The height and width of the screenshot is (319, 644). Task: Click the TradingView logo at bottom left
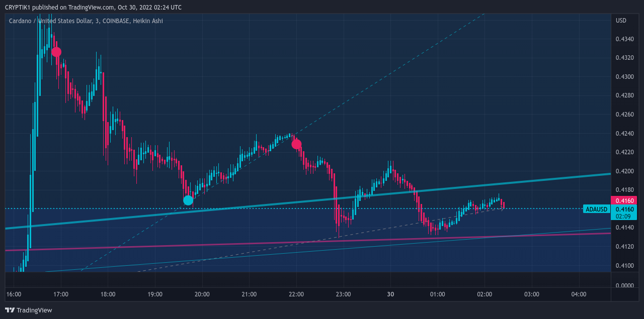[29, 310]
